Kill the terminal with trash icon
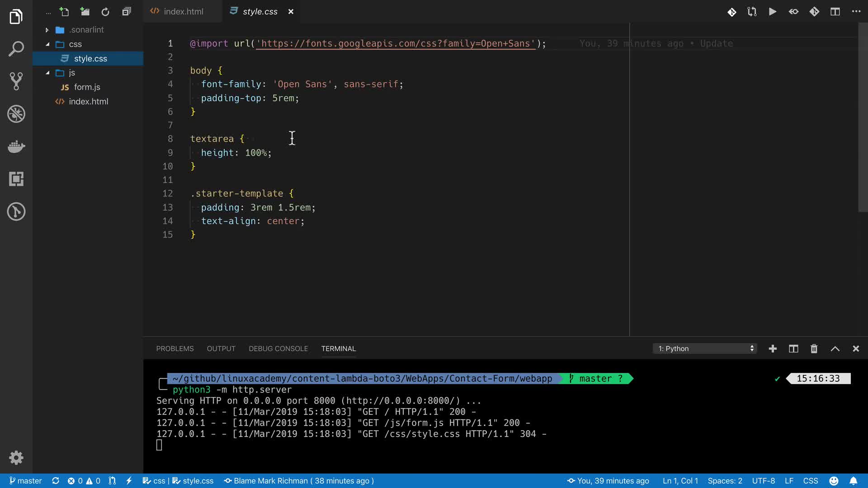This screenshot has height=488, width=868. tap(814, 348)
